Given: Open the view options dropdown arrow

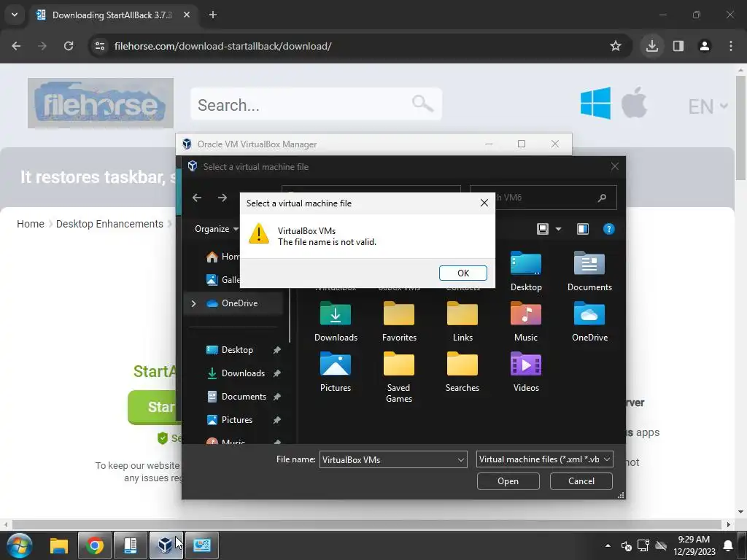Looking at the screenshot, I should [558, 229].
